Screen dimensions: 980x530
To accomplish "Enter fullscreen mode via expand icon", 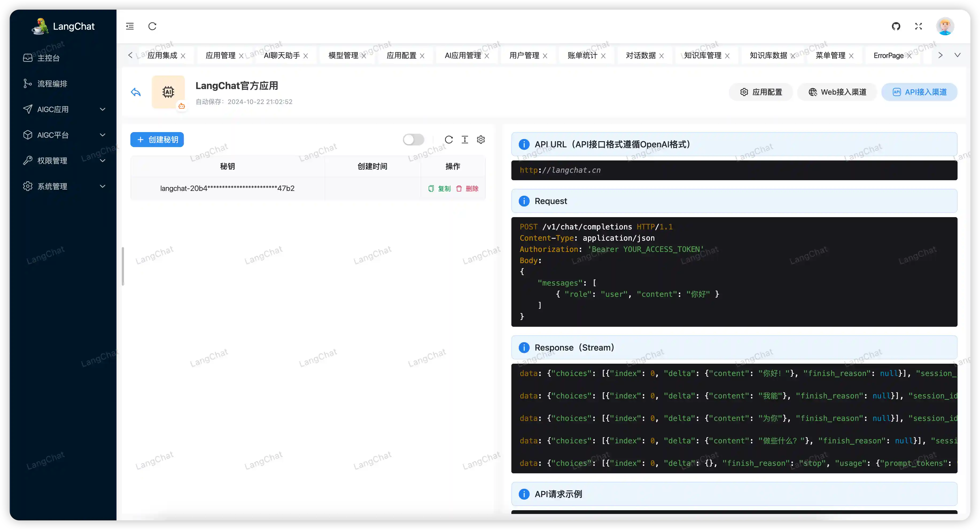I will [x=918, y=26].
